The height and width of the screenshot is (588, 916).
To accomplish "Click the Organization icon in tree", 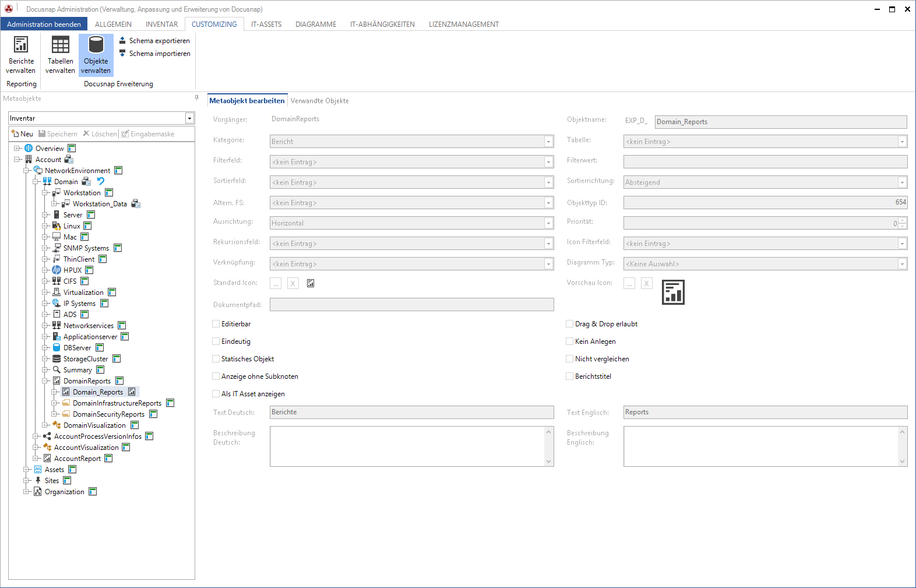I will pos(38,491).
